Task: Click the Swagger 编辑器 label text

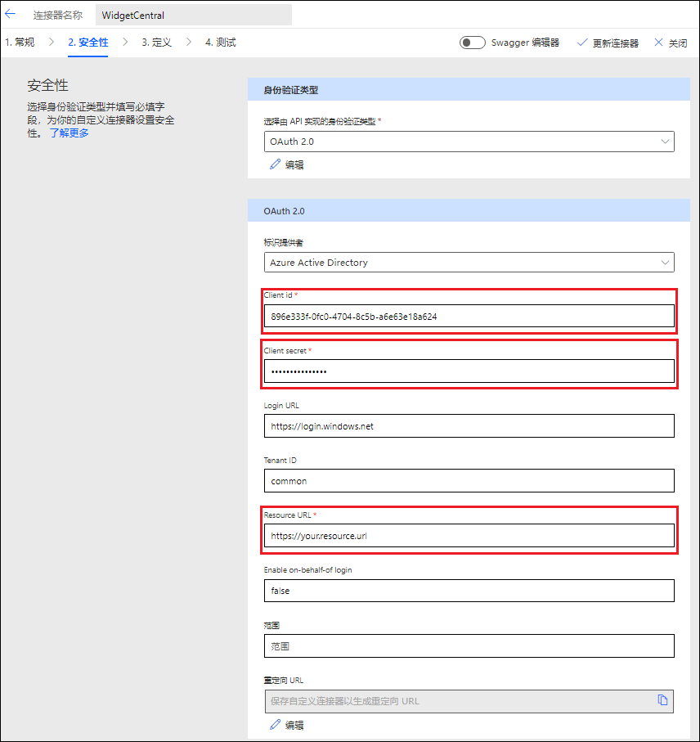Action: (525, 43)
